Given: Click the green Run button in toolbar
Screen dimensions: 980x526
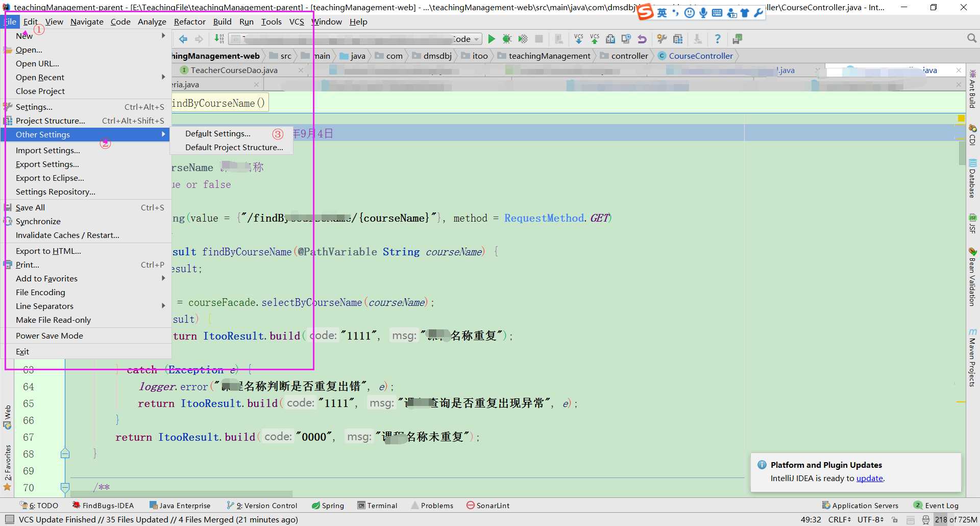Looking at the screenshot, I should tap(491, 39).
